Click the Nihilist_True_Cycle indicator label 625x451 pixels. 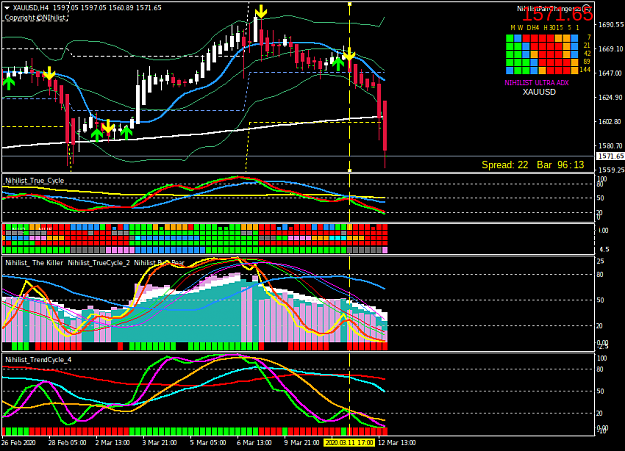[35, 181]
